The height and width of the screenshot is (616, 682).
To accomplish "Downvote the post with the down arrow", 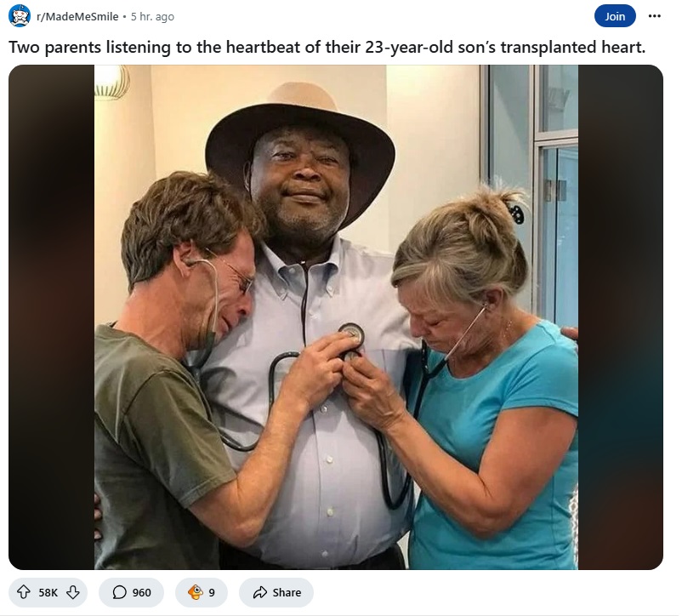I will point(72,592).
